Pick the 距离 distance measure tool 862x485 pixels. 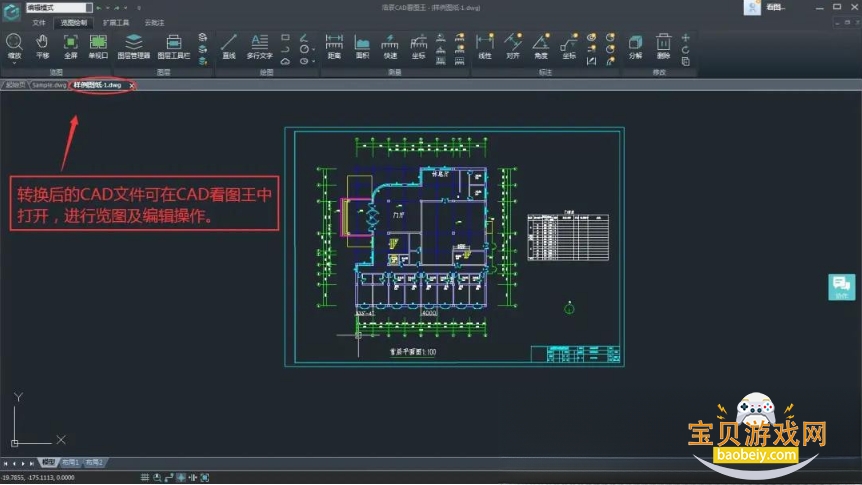334,46
